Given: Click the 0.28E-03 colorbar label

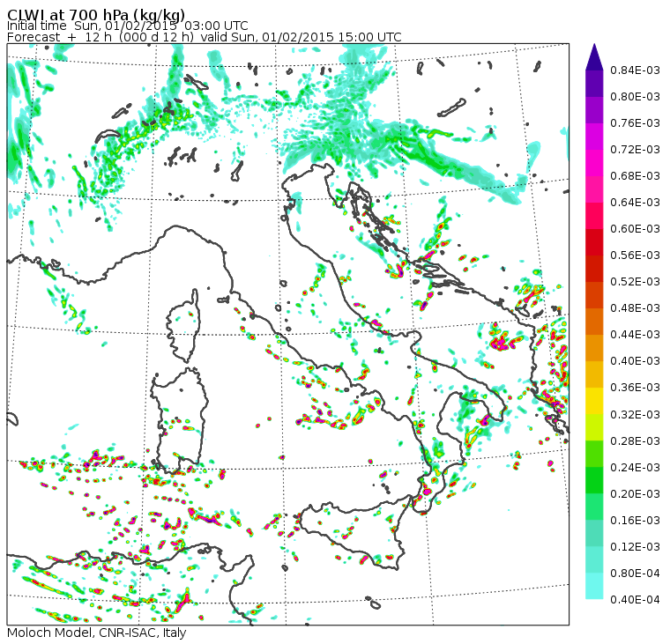Looking at the screenshot, I should (x=635, y=440).
